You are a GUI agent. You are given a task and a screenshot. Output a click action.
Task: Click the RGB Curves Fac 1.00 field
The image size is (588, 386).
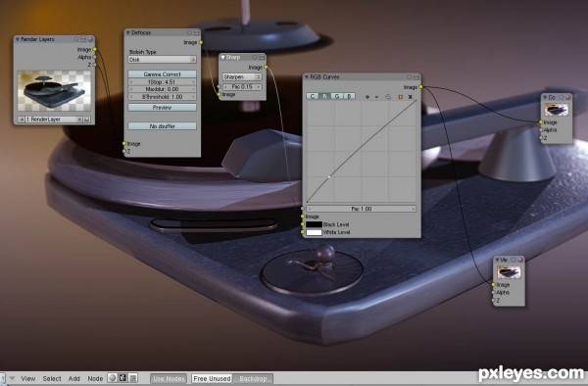tap(361, 209)
